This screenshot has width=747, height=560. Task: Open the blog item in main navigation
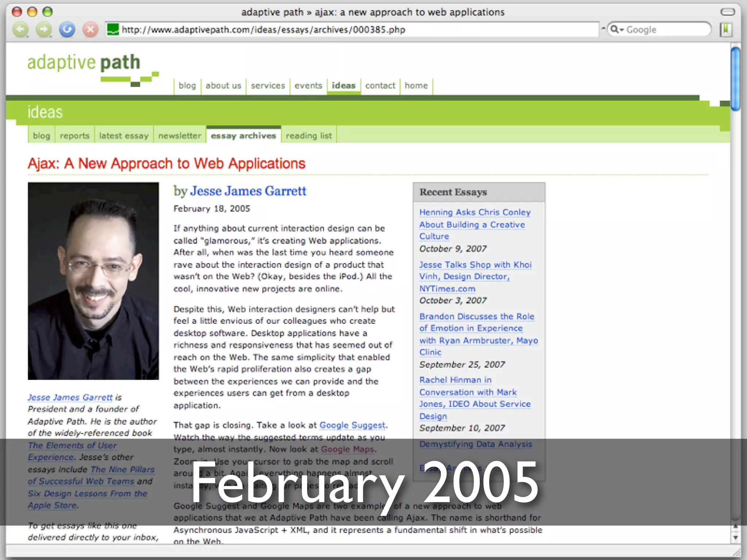coord(187,86)
